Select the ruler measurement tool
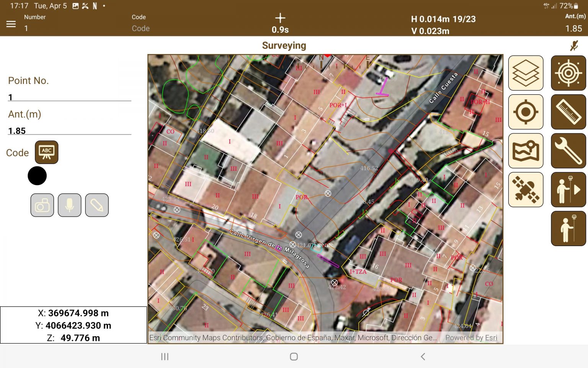This screenshot has height=368, width=588. pos(568,112)
